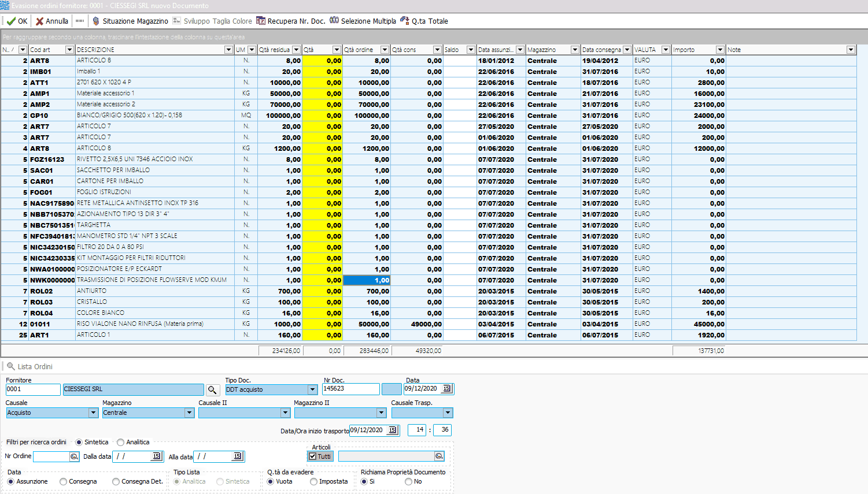Open the Magazzino column filter arrow

pos(575,50)
